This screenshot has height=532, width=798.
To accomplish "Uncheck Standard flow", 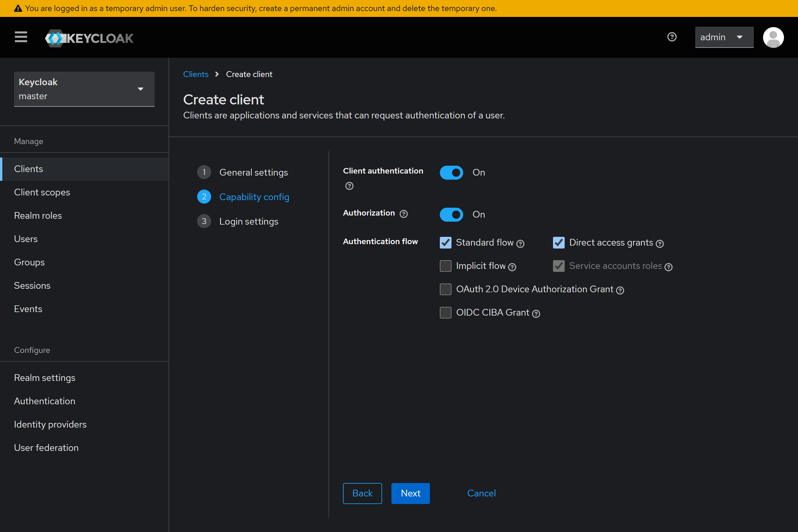I will (445, 243).
